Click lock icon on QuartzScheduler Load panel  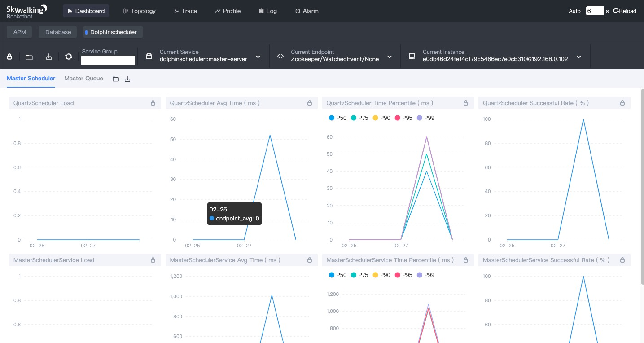(x=153, y=103)
